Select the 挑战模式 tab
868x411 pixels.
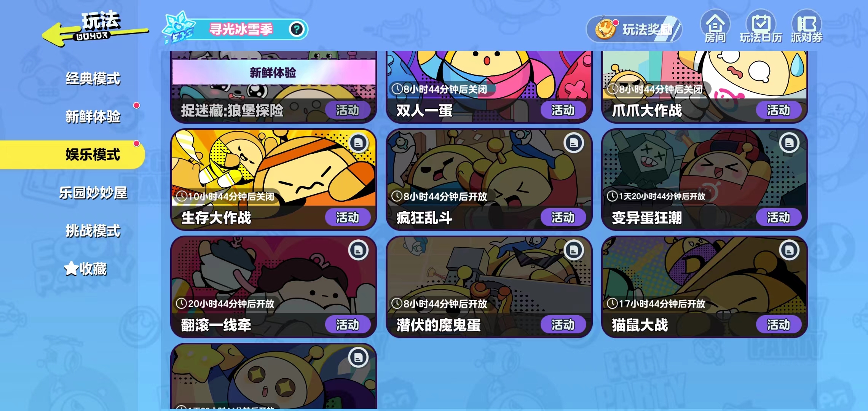[x=93, y=231]
